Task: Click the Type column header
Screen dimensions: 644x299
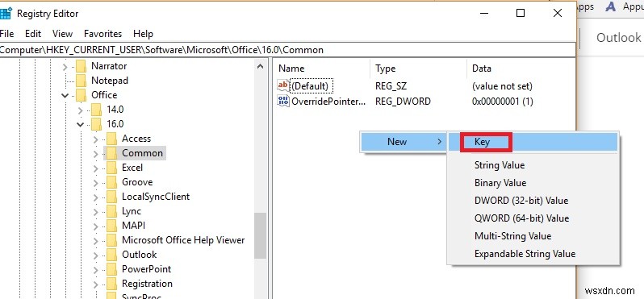Action: tap(419, 69)
